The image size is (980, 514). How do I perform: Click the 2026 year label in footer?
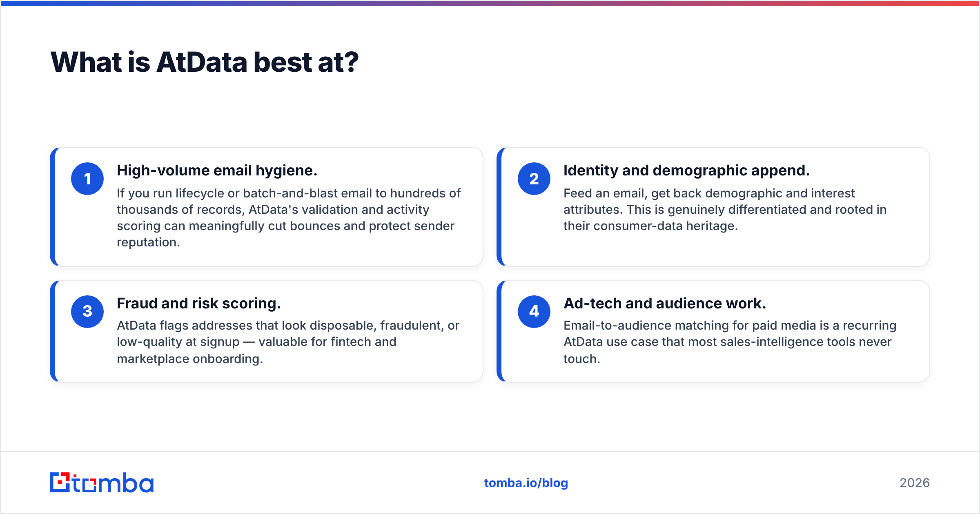915,483
